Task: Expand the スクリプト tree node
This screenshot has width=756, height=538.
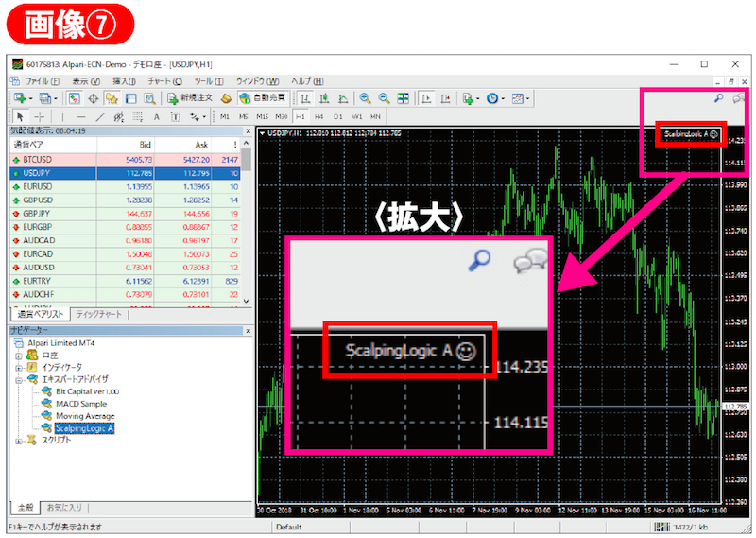Action: coord(18,441)
